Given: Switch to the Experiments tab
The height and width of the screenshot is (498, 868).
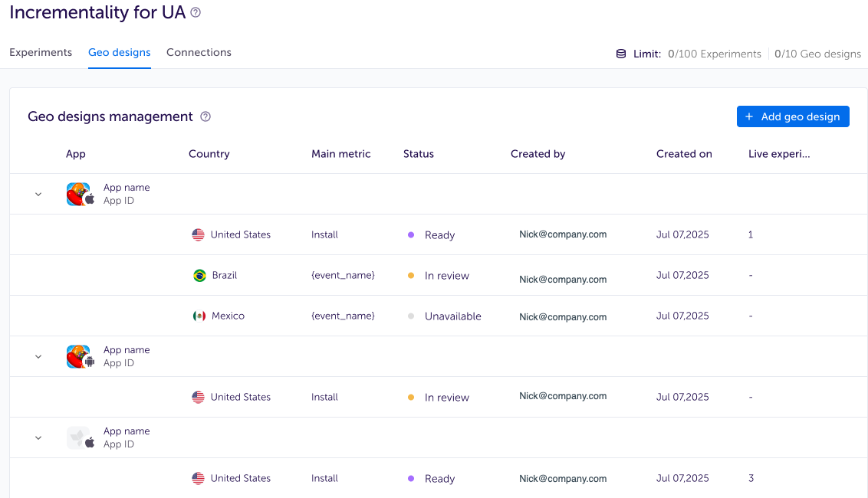Looking at the screenshot, I should pos(41,53).
